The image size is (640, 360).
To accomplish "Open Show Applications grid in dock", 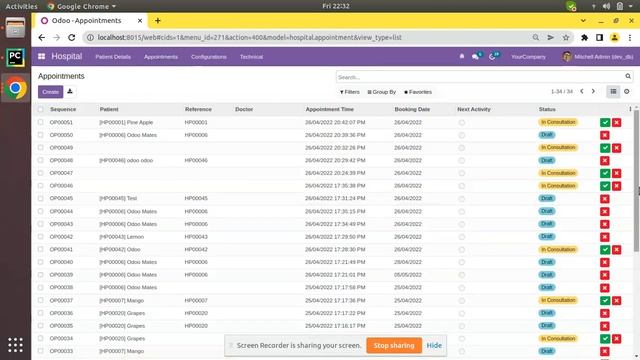I will (x=15, y=345).
